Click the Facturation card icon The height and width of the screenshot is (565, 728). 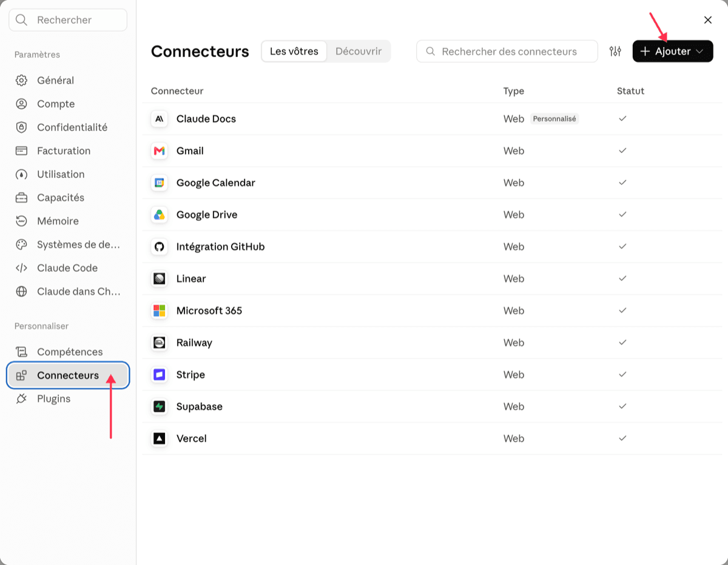click(x=21, y=151)
